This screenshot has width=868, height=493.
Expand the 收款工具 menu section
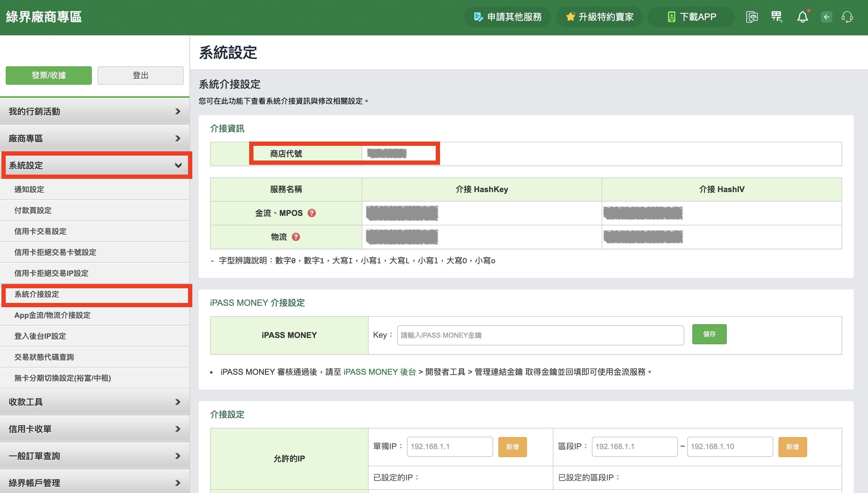pos(95,402)
